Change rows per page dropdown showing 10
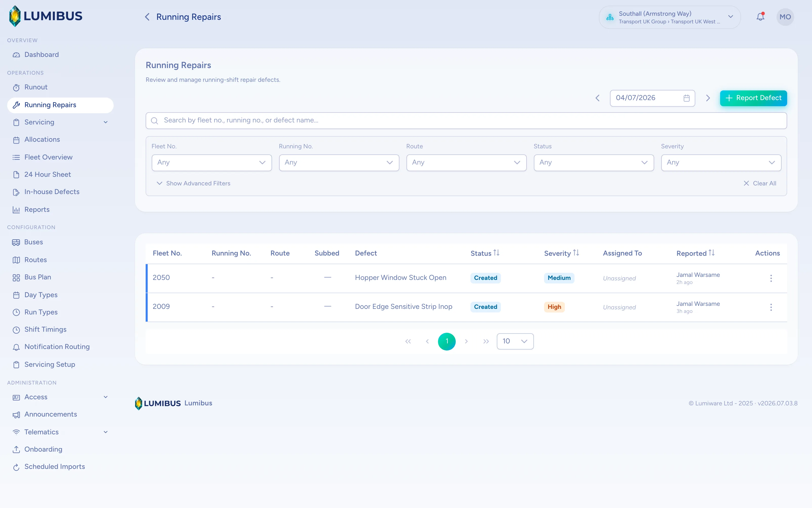 pyautogui.click(x=515, y=341)
